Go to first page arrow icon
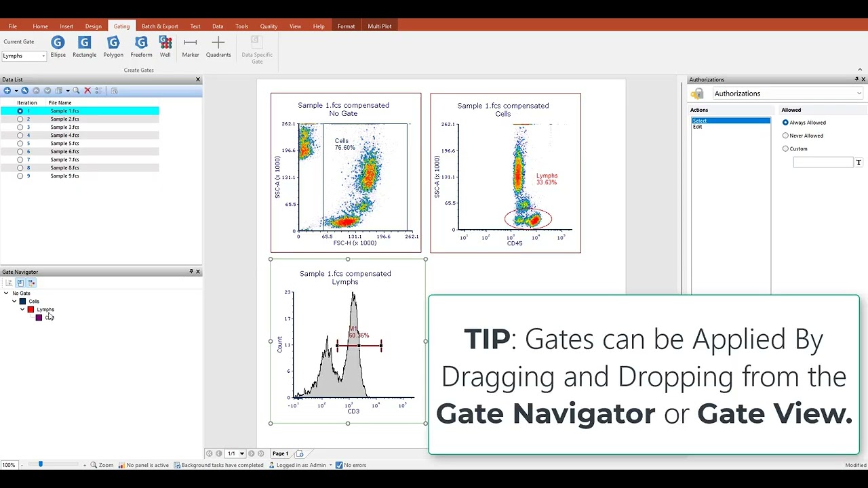Screen dimensions: 868x488 click(209, 453)
